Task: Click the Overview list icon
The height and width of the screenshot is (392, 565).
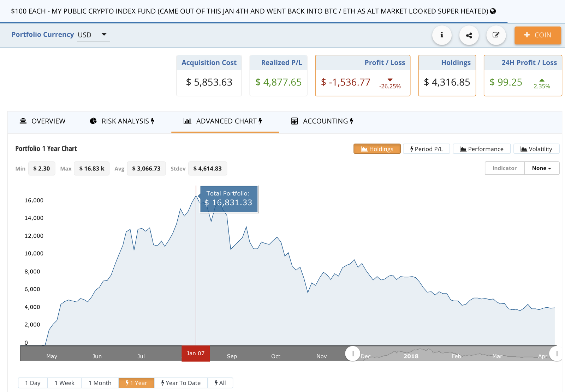Action: 23,121
